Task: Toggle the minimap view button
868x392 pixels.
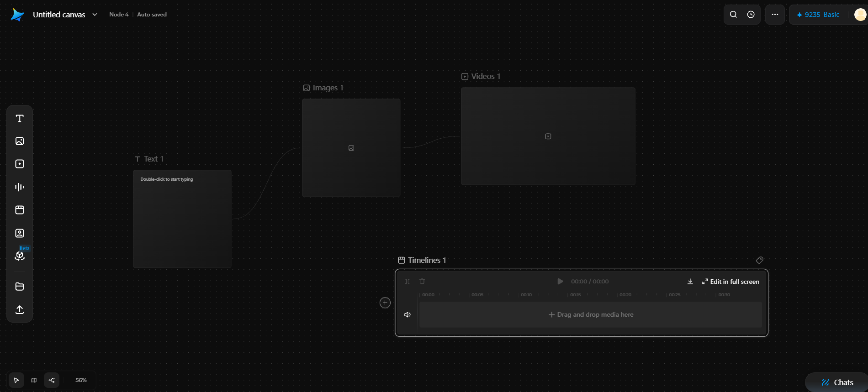Action: click(34, 380)
